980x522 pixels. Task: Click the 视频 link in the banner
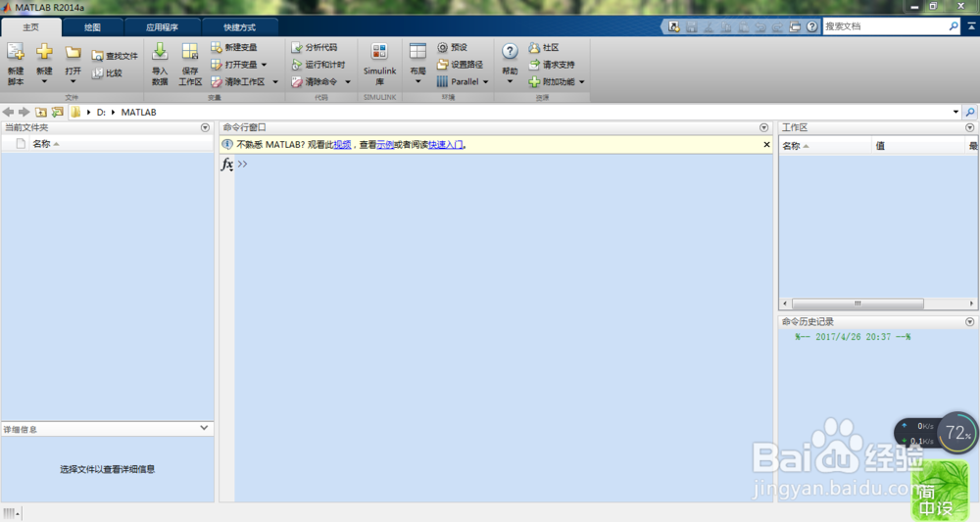click(x=342, y=144)
